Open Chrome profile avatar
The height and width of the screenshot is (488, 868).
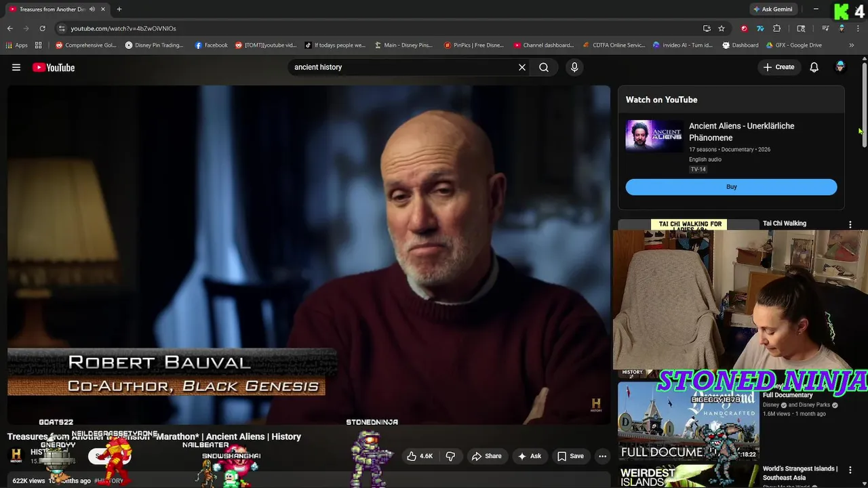(842, 28)
